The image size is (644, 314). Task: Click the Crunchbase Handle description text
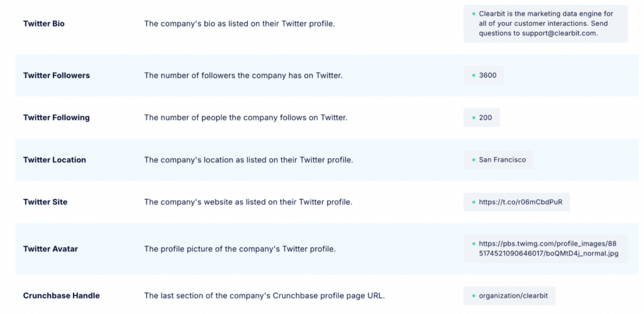(x=264, y=296)
